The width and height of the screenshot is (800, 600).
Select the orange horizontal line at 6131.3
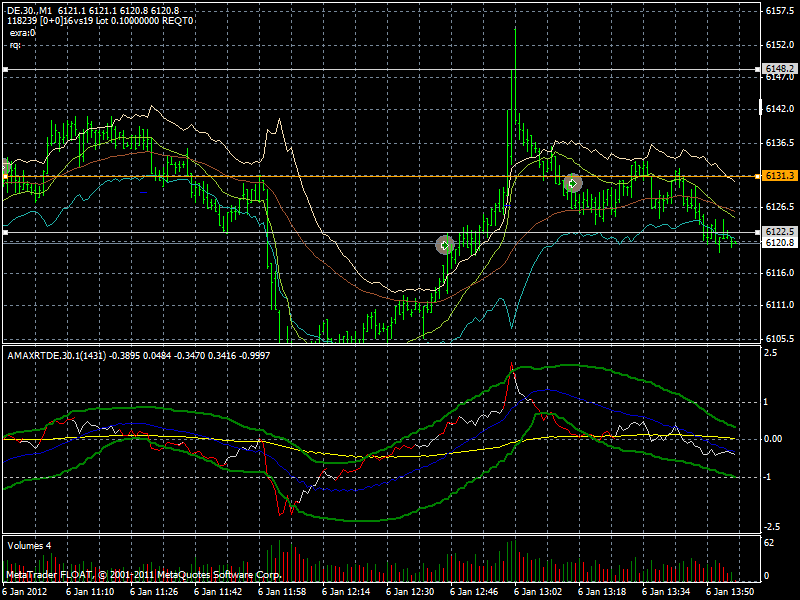[300, 175]
